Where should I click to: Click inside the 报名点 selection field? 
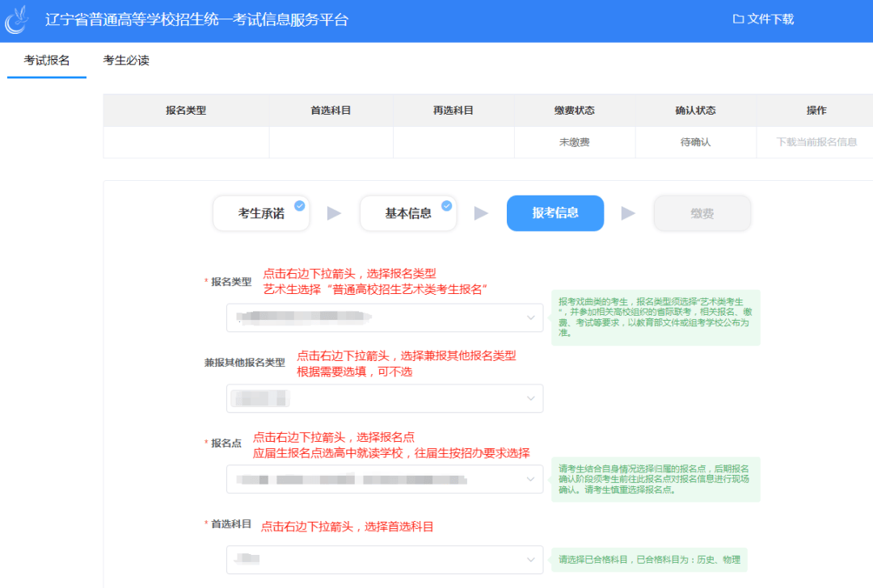pos(372,479)
